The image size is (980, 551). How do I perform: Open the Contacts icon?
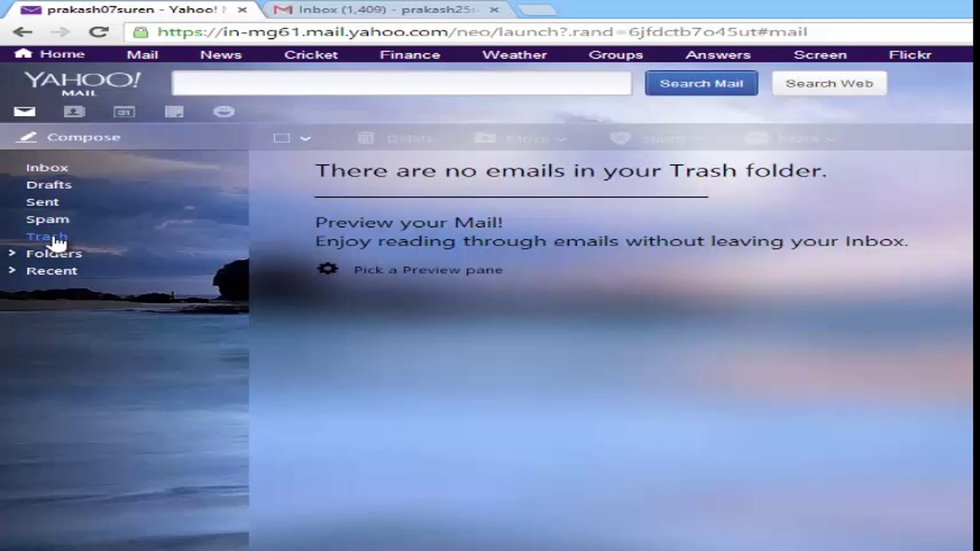click(74, 112)
